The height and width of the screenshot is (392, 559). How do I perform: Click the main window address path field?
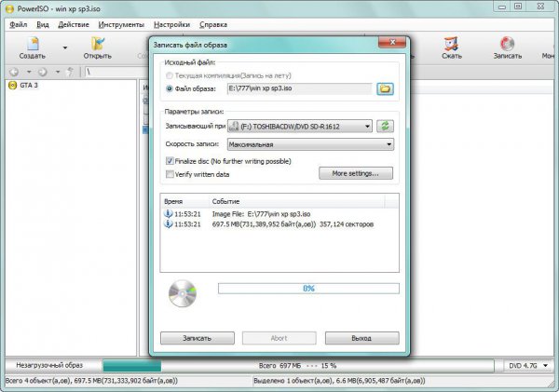pos(116,72)
